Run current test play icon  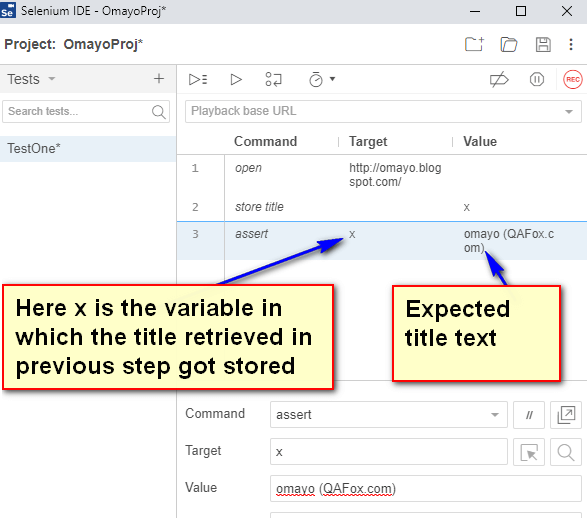(x=236, y=79)
